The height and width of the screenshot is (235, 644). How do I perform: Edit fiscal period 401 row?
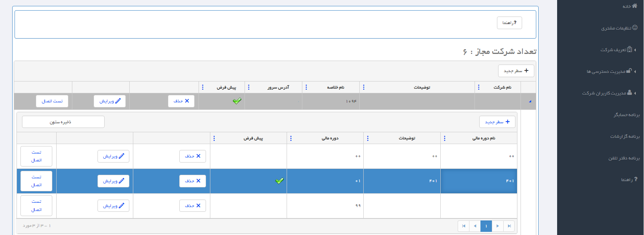coord(114,181)
